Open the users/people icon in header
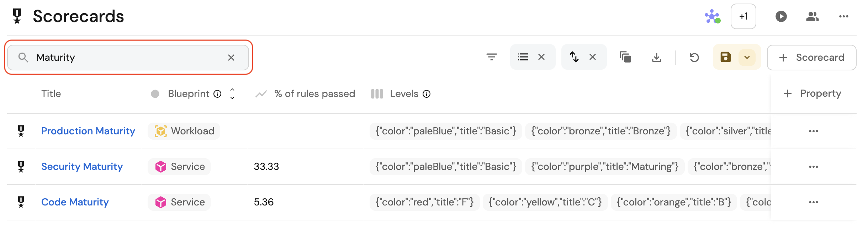Screen dimensions: 868x241 coord(812,16)
